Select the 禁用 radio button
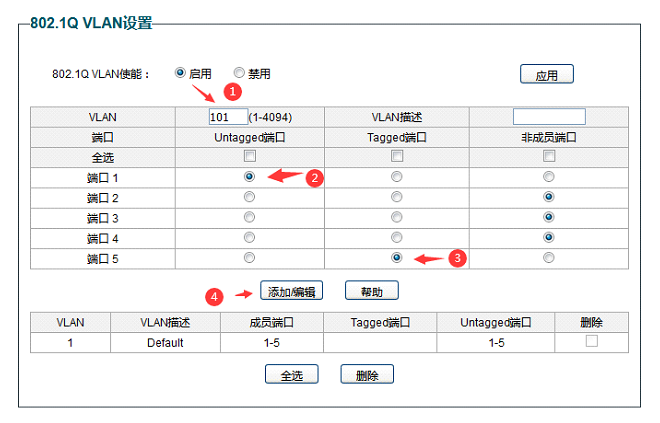This screenshot has width=660, height=423. click(x=239, y=73)
